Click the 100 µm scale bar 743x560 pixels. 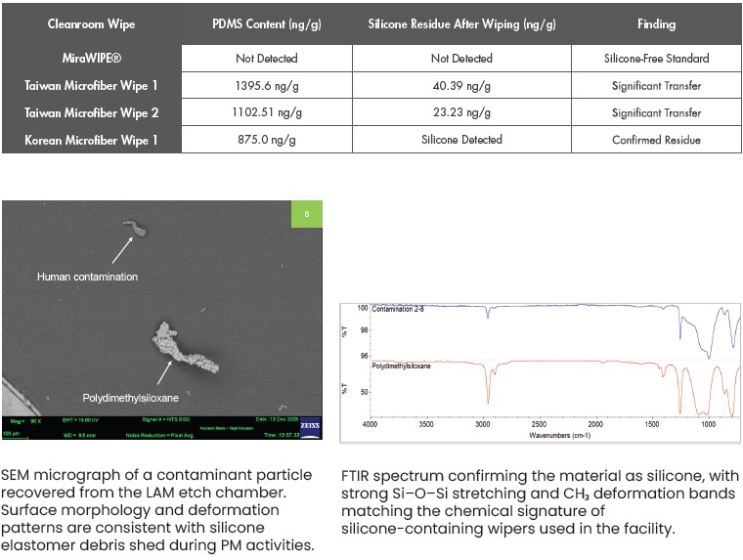[x=11, y=431]
